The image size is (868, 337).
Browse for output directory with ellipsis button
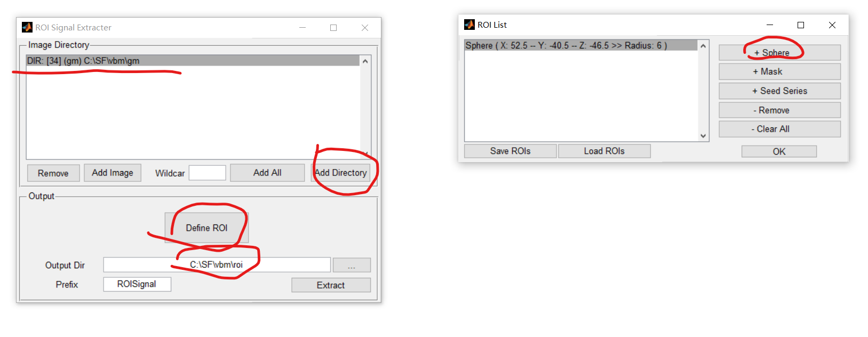[352, 265]
